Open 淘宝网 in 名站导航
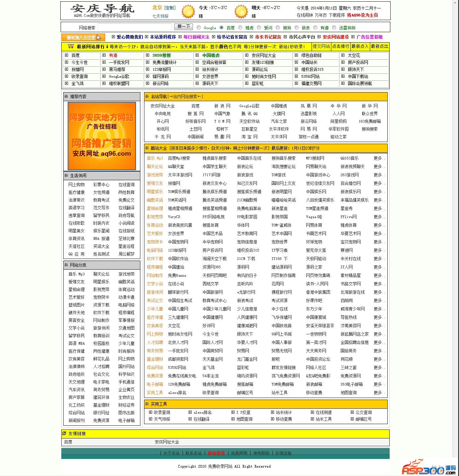Screen dimensions: 459x476 point(250,137)
